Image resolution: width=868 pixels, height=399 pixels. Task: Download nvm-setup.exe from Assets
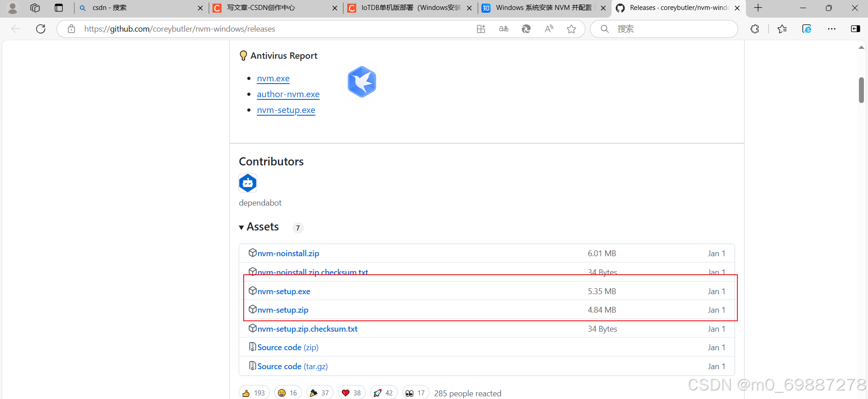[283, 291]
